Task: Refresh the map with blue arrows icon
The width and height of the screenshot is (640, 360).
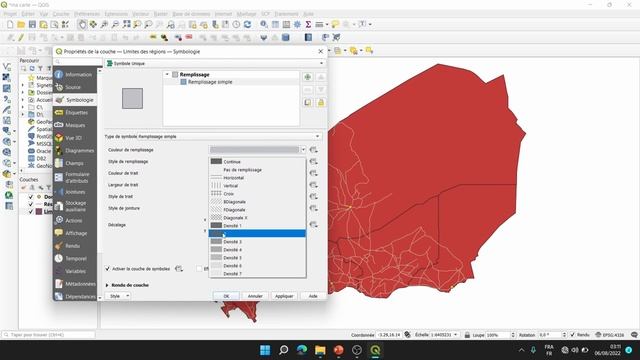Action: (247, 24)
